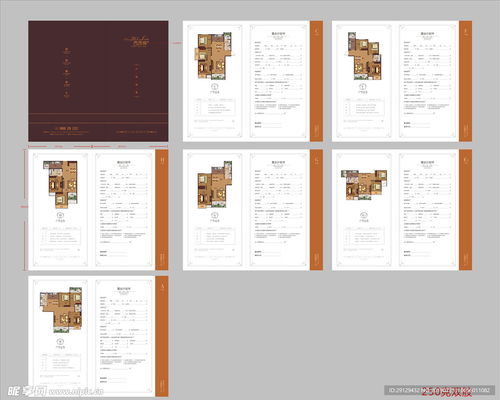Select the dark maroon brochure cover
Screen dimensions: 500x400
98,81
